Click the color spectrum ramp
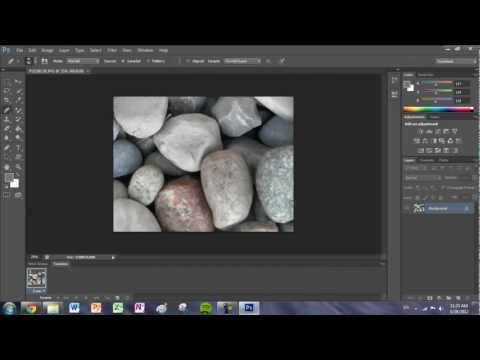The height and width of the screenshot is (360, 480). pyautogui.click(x=438, y=109)
